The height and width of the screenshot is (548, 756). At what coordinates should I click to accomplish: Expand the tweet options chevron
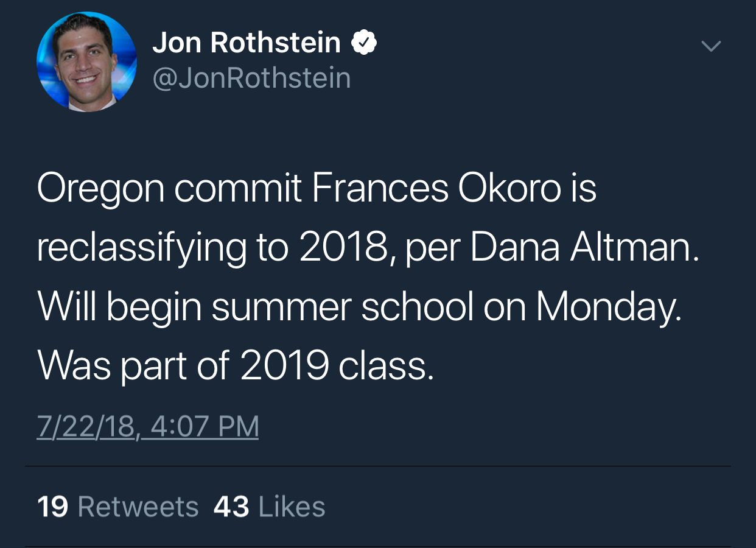point(711,46)
